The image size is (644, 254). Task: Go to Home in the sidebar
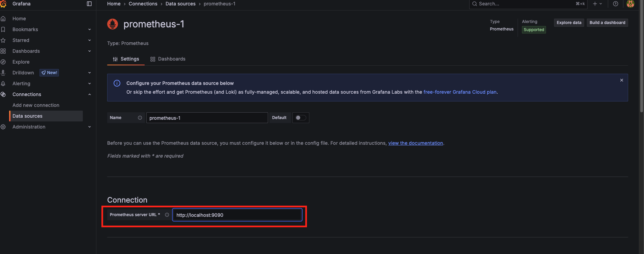[x=19, y=19]
